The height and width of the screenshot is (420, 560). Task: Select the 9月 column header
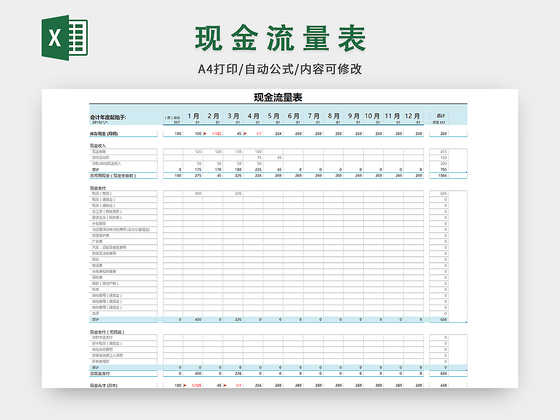click(353, 116)
